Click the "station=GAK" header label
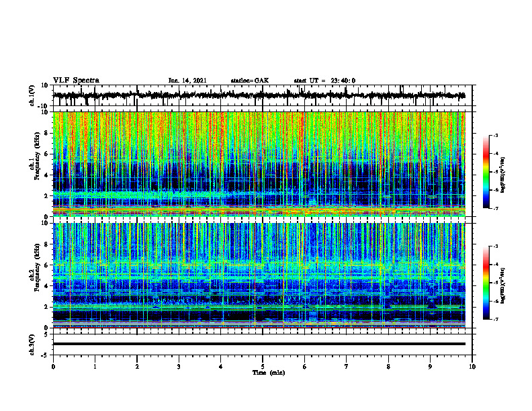The image size is (532, 411). coord(250,81)
